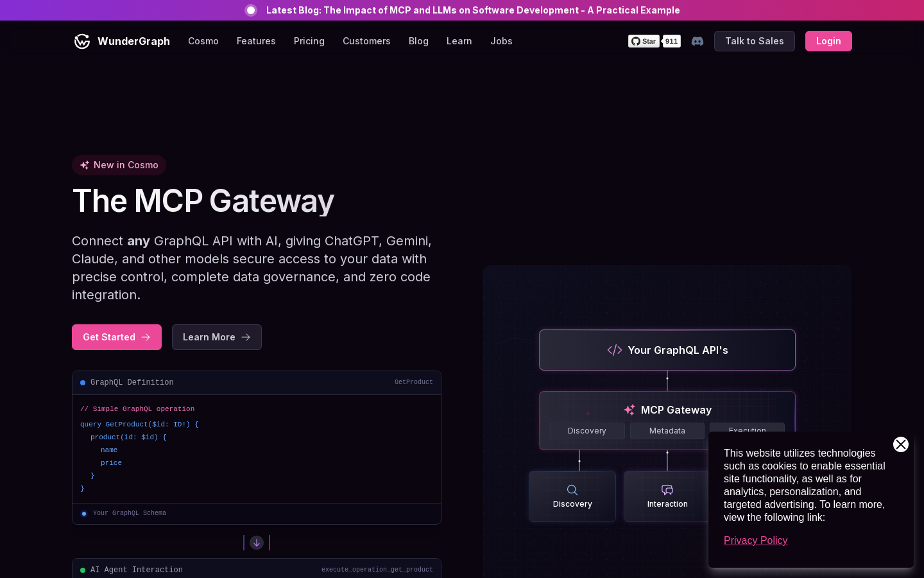
Task: Open the Learn menu
Action: [459, 41]
